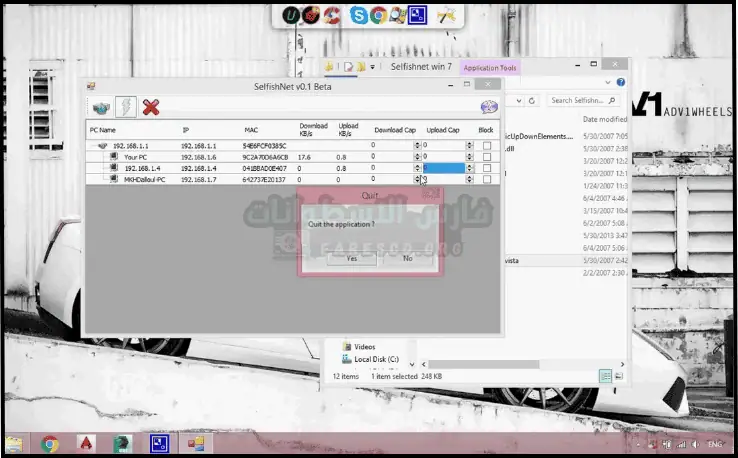Screen dimensions: 738x458
Task: Click the refresh icon in Explorer address bar
Action: [532, 101]
